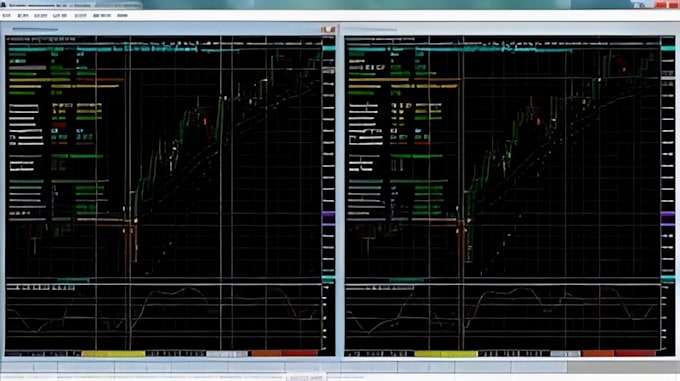This screenshot has height=381, width=680.
Task: Click the red segment in the left chart's bottom bar
Action: pos(300,354)
